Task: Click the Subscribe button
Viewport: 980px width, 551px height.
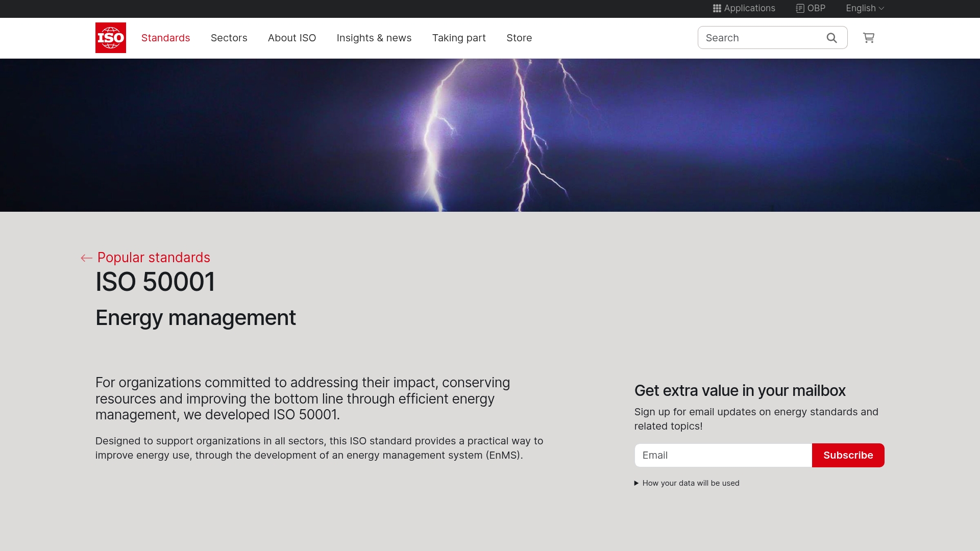Action: tap(848, 455)
